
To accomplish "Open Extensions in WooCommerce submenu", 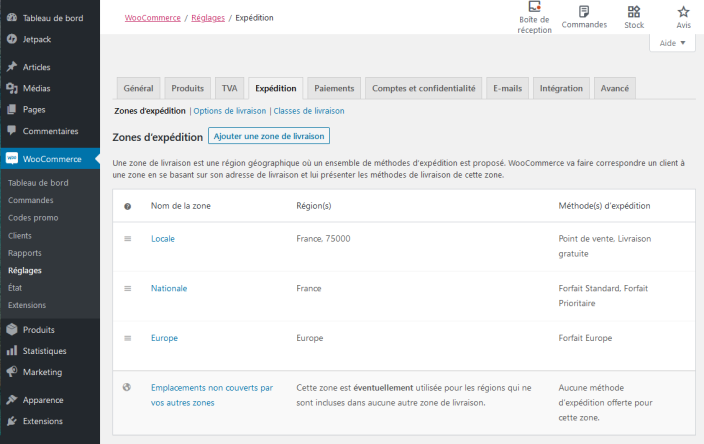I will pos(27,305).
